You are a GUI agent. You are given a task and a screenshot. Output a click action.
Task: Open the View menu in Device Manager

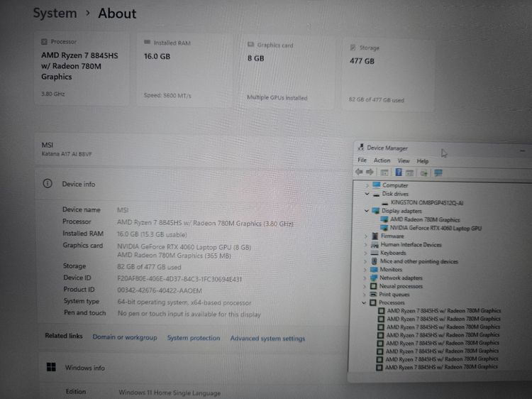(x=404, y=160)
